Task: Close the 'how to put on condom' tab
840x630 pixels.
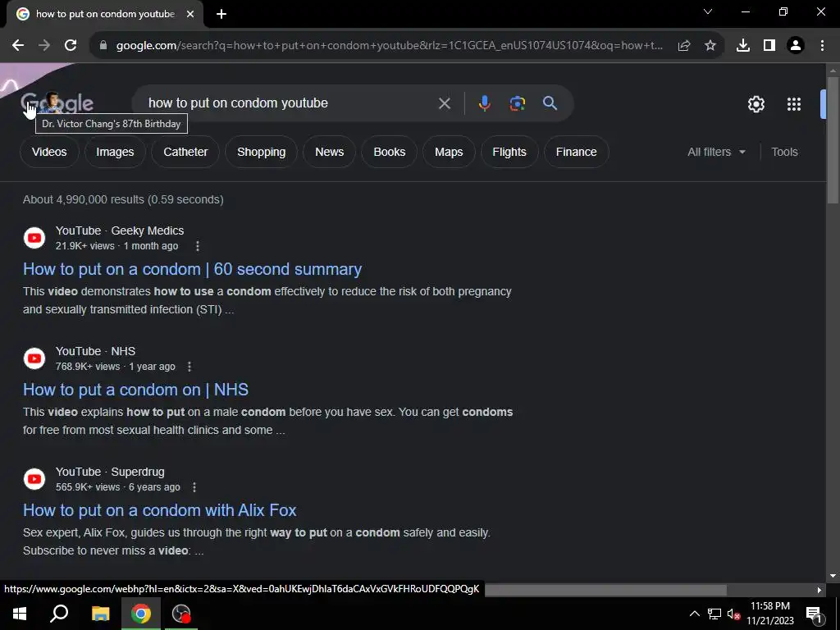Action: click(x=190, y=14)
